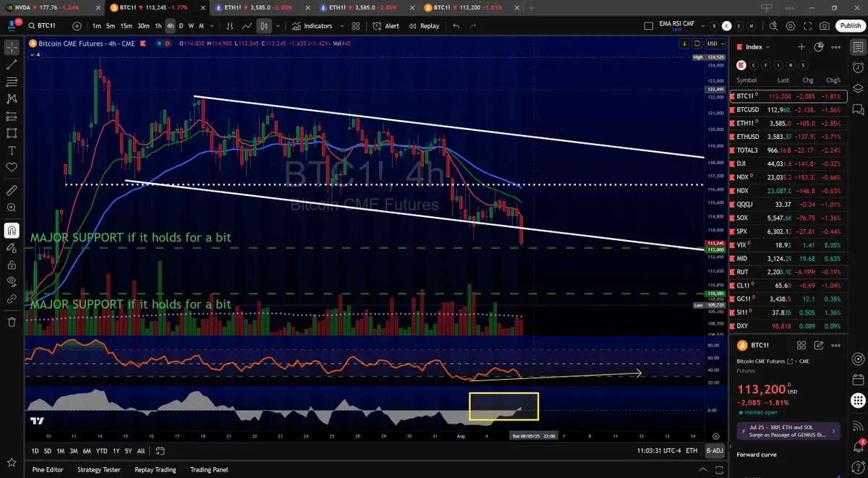Enter fullscreen mode

pos(807,26)
